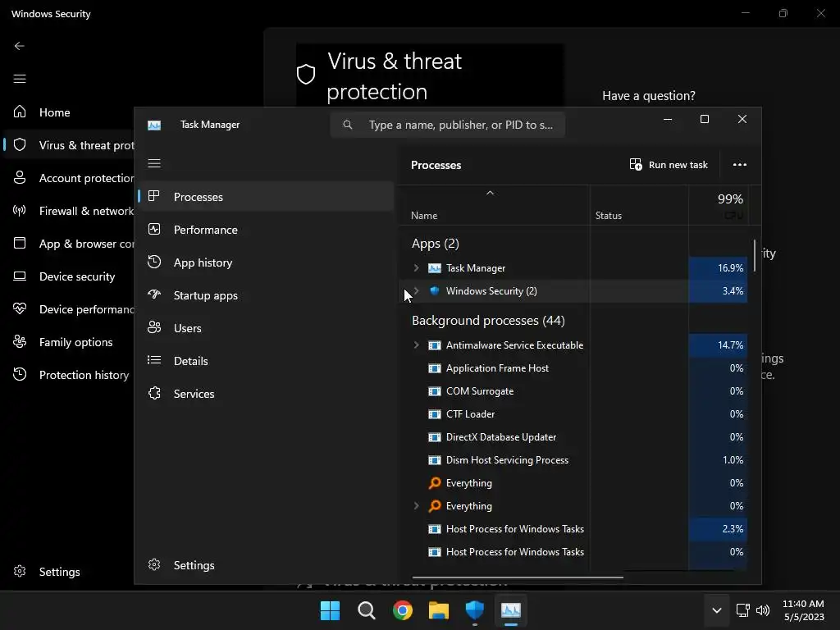Click the Services icon in Task Manager sidebar
The width and height of the screenshot is (840, 630).
[154, 393]
